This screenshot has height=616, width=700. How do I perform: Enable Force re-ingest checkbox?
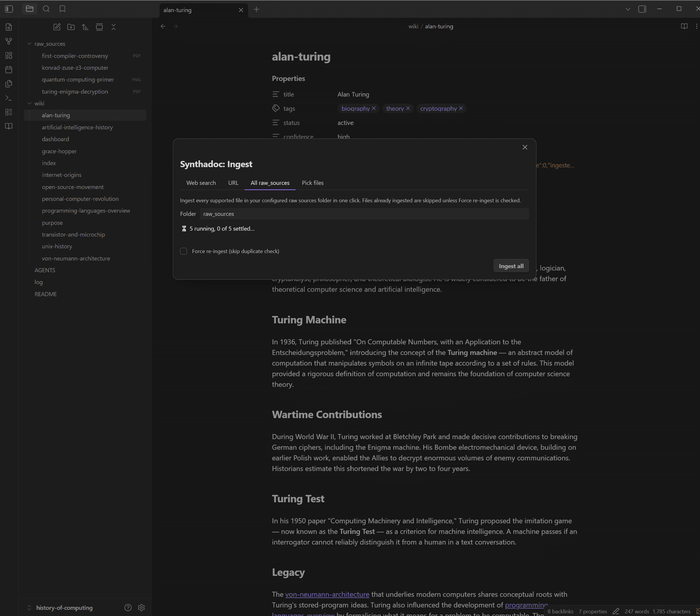(x=184, y=251)
